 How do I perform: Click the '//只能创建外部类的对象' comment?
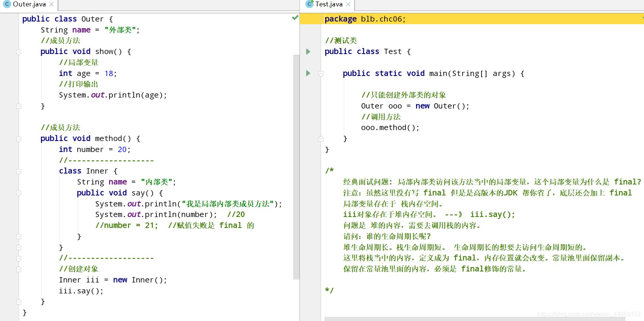(x=404, y=95)
